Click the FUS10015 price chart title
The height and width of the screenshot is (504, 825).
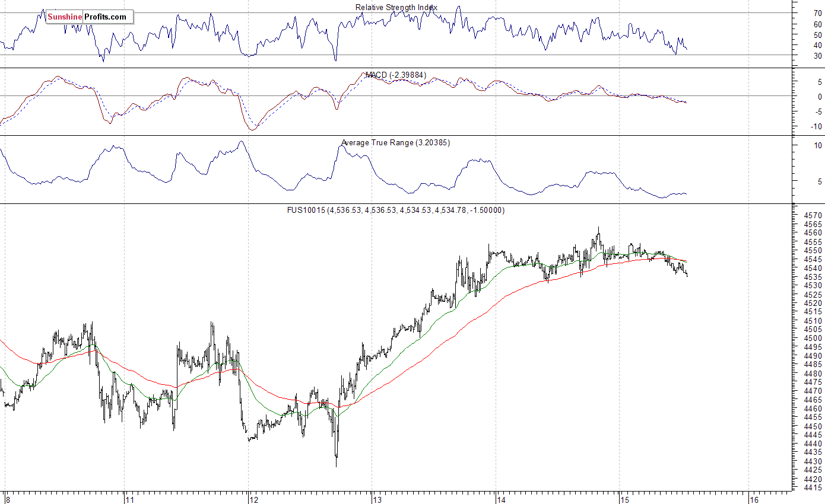click(395, 210)
